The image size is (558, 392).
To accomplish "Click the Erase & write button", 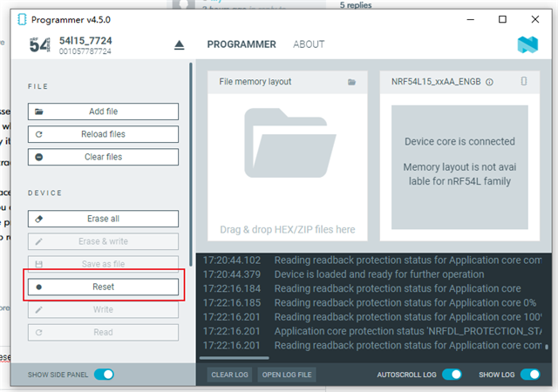I will pyautogui.click(x=103, y=241).
